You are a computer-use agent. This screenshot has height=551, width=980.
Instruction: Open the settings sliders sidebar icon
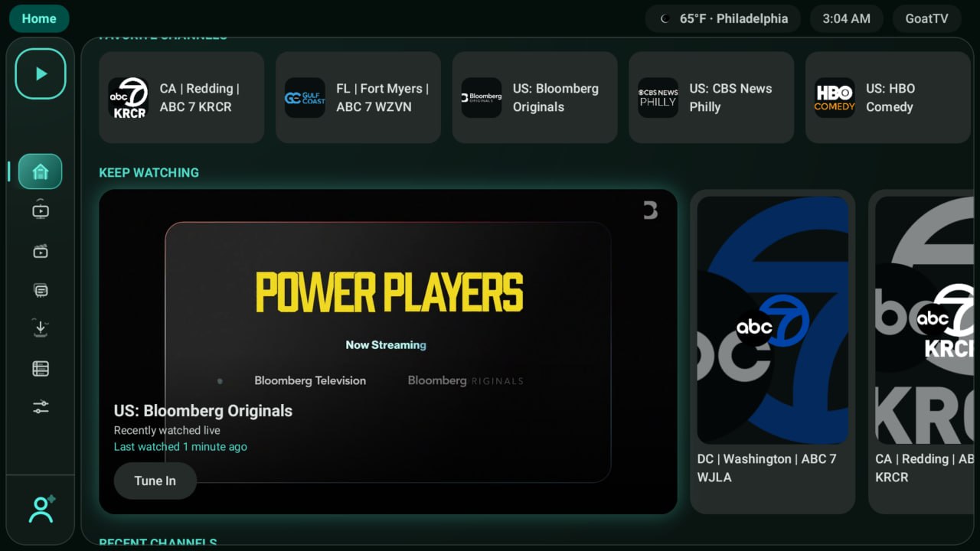pyautogui.click(x=41, y=407)
